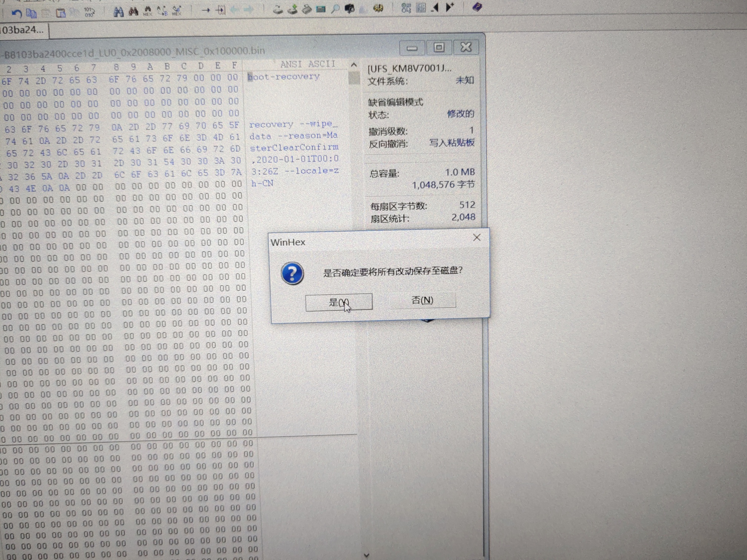Decline saving by clicking 否(N)
This screenshot has width=747, height=560.
pos(422,300)
